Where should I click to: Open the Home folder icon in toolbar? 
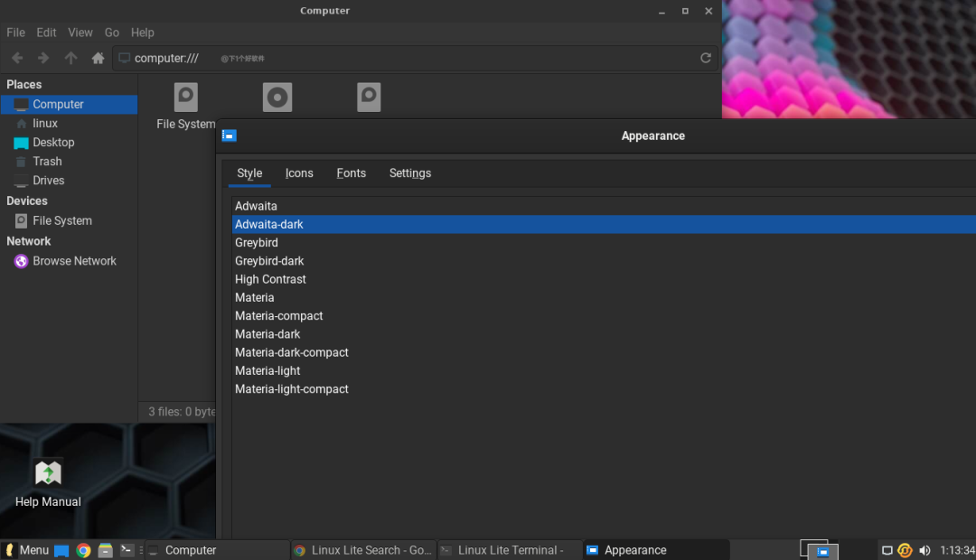coord(98,57)
